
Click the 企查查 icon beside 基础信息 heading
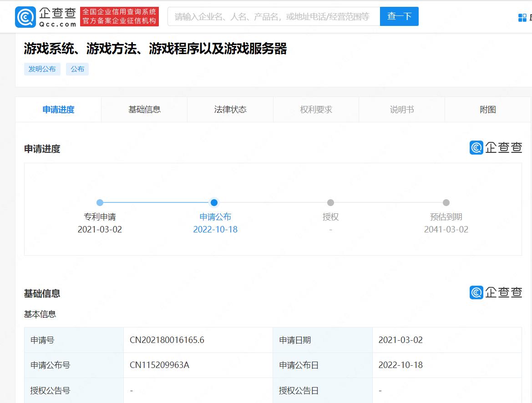496,292
